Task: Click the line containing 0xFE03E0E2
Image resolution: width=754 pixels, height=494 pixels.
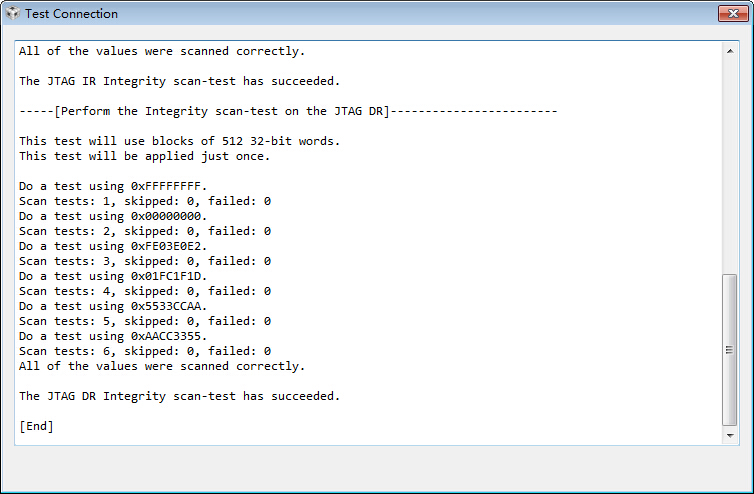Action: point(113,246)
